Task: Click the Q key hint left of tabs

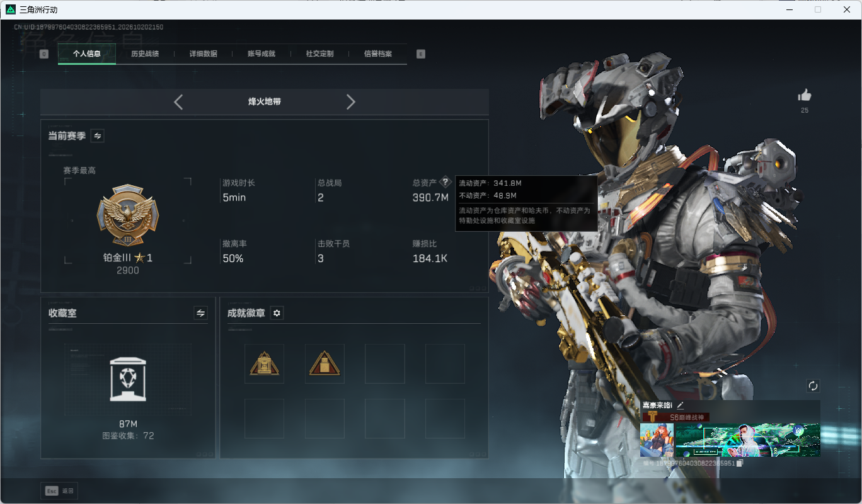Action: coord(44,54)
